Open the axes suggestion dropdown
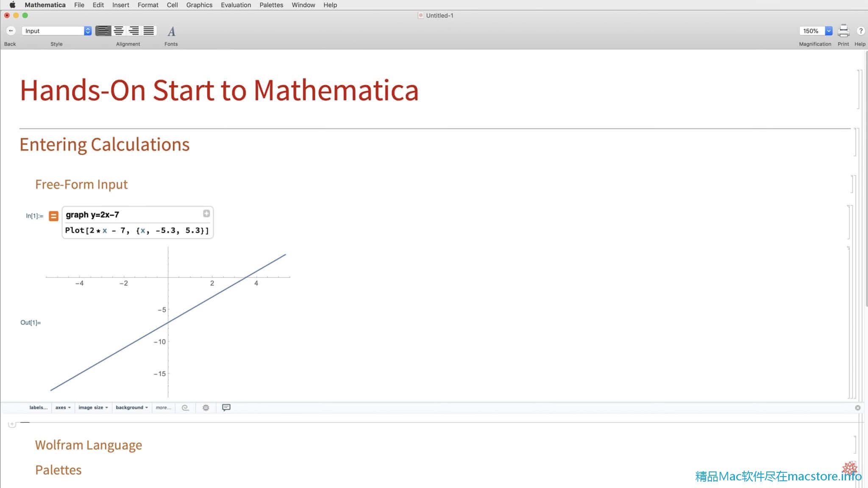 coord(63,408)
